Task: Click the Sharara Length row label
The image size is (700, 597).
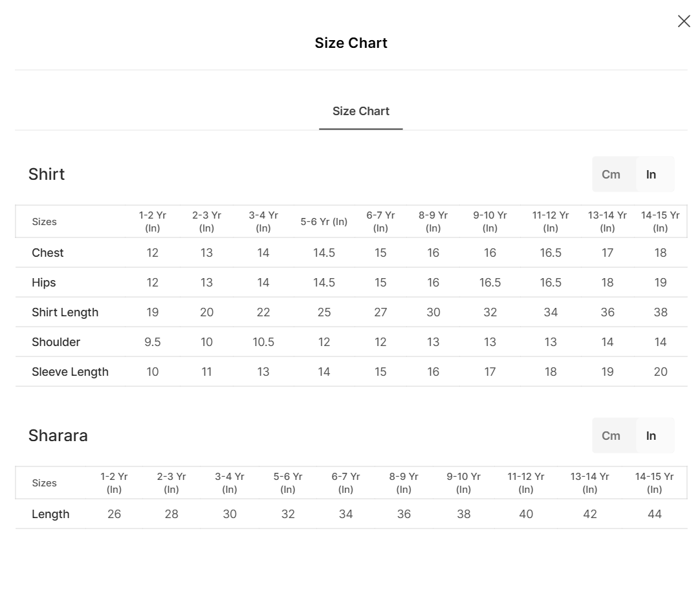Action: tap(50, 514)
